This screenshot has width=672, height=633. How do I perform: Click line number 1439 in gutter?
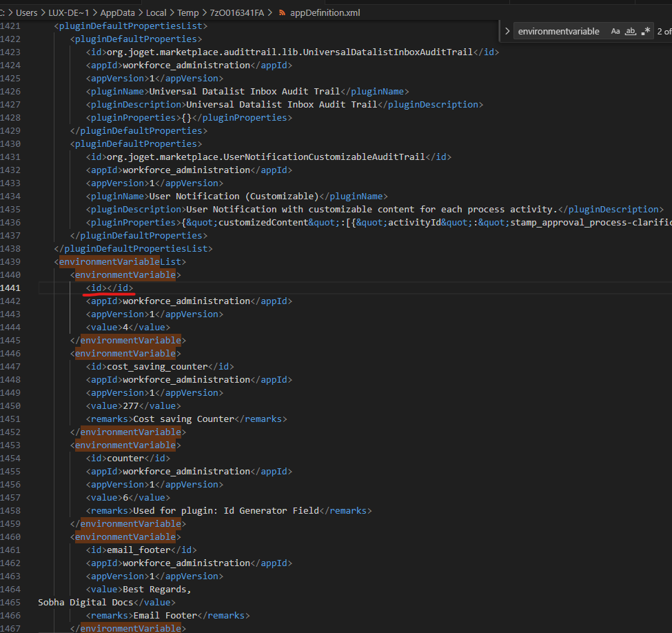coord(20,261)
